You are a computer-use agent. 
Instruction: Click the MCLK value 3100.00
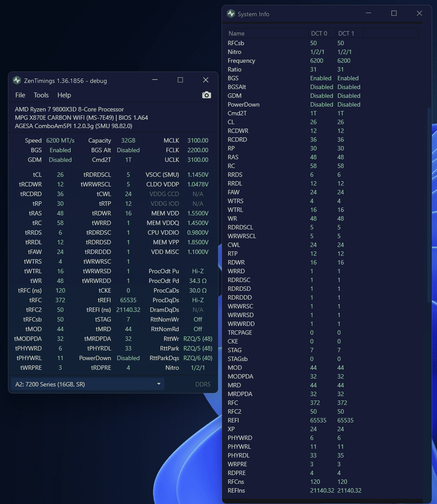pos(198,140)
